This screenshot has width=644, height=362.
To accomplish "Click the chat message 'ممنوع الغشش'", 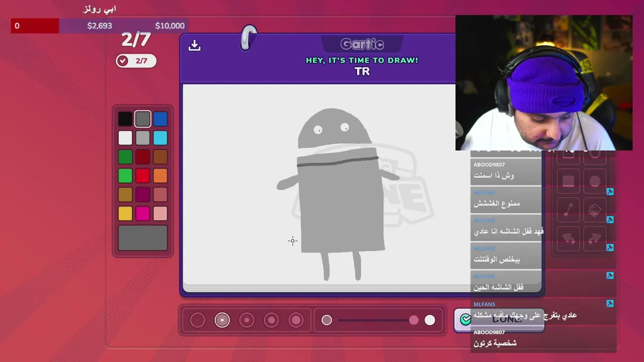I will coord(497,203).
